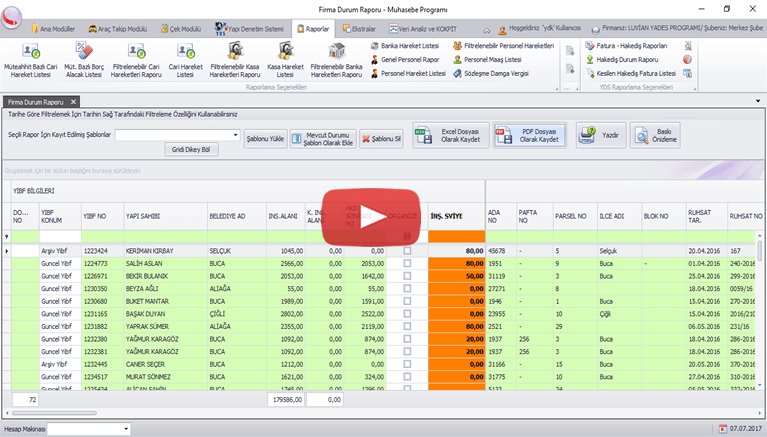Check the box in SALİH ASLAN row
Viewport: 767px width, 437px height.
(x=407, y=262)
